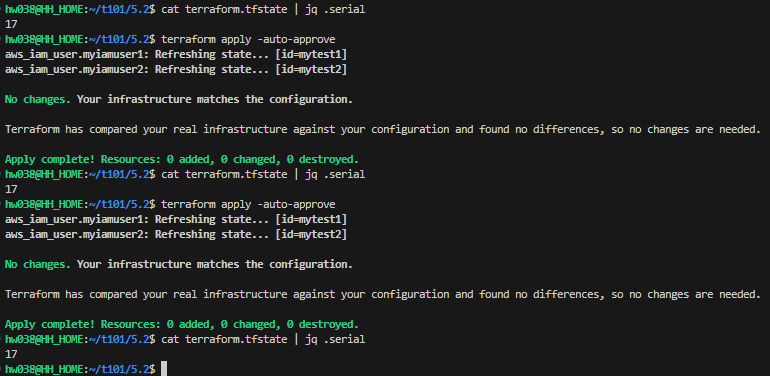This screenshot has width=770, height=376.
Task: Click the second green 'No changes.' message
Action: (x=38, y=264)
